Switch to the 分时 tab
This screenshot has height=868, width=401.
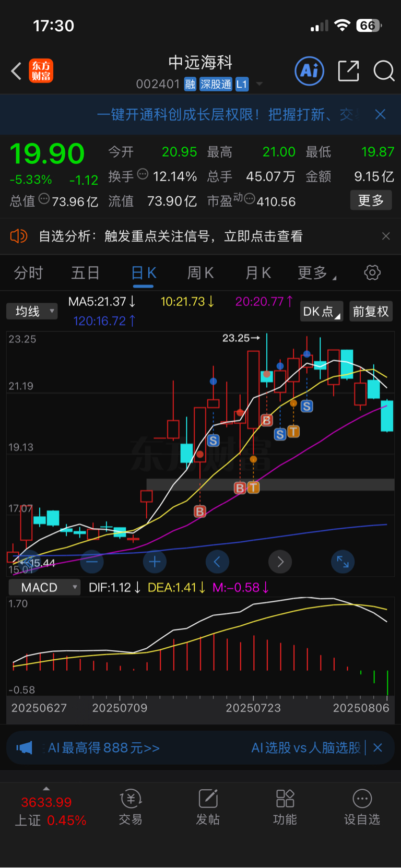click(28, 273)
